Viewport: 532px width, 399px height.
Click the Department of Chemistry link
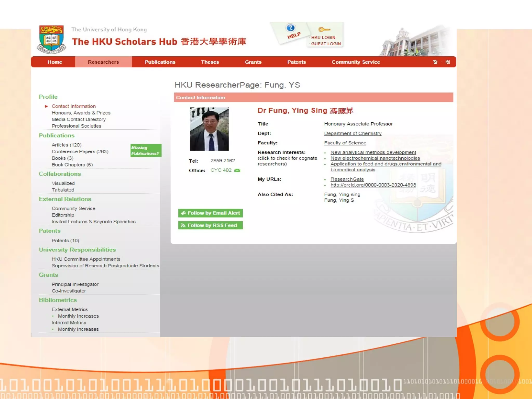(x=353, y=134)
